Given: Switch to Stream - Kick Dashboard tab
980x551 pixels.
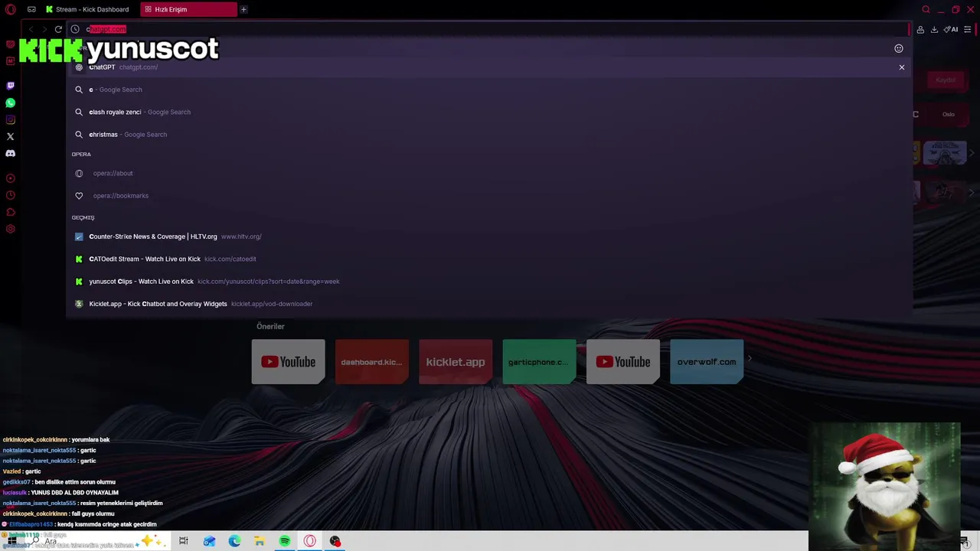Looking at the screenshot, I should coord(88,9).
